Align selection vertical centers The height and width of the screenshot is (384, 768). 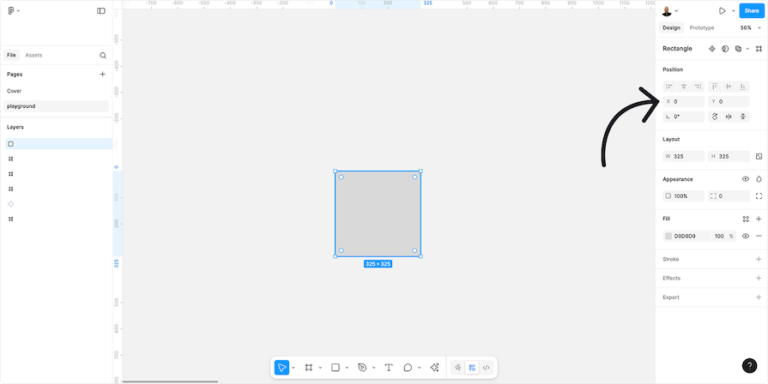click(729, 86)
